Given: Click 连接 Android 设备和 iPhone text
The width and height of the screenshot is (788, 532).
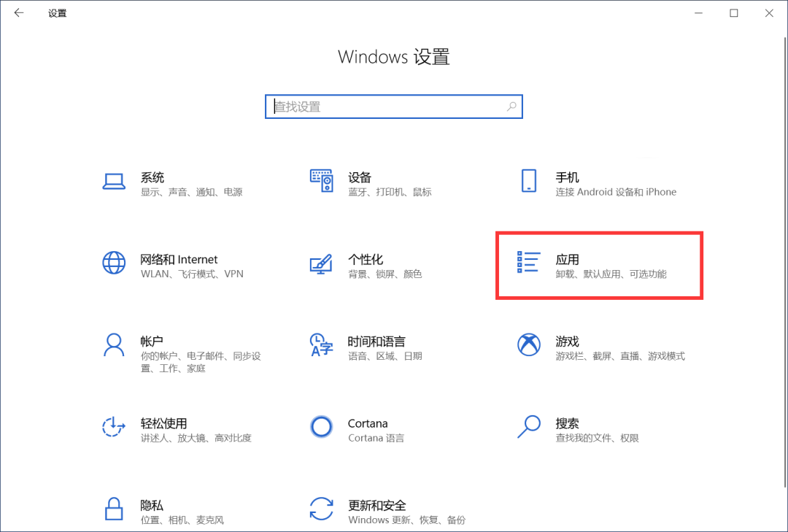Looking at the screenshot, I should (616, 192).
